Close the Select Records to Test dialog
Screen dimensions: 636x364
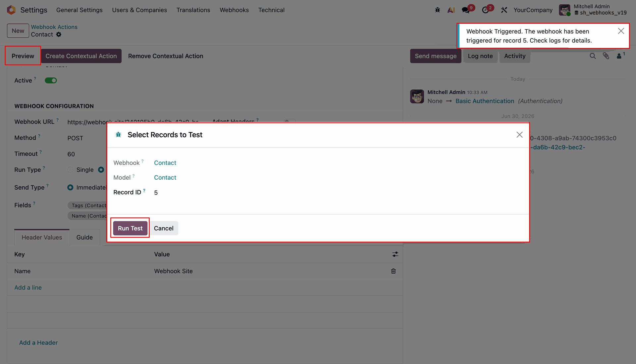pyautogui.click(x=519, y=135)
